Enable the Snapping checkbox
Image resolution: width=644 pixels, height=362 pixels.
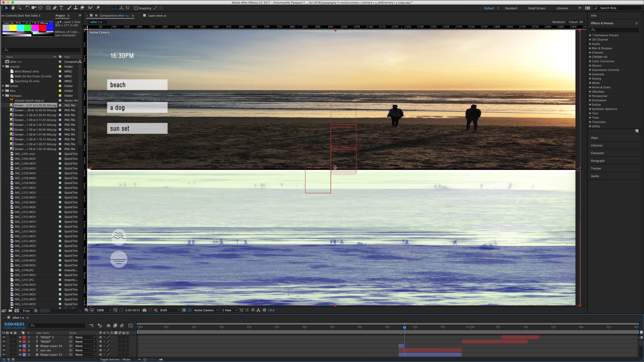136,8
